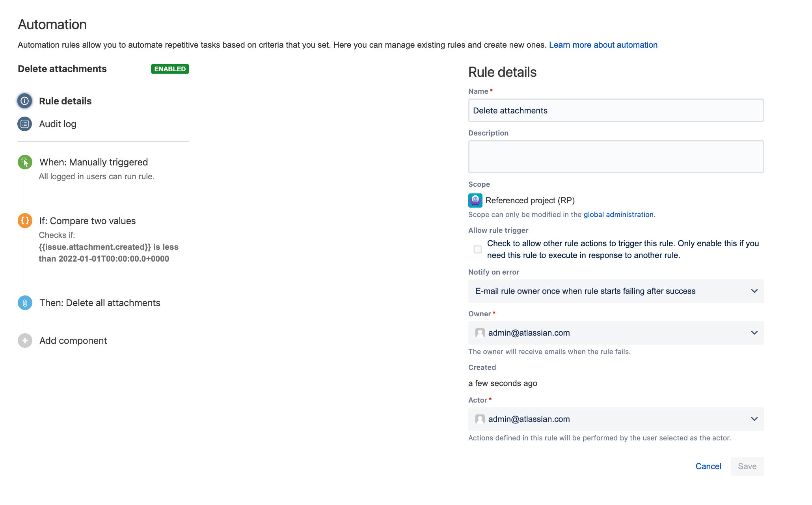The width and height of the screenshot is (812, 505).
Task: Click the Owner user avatar icon
Action: (480, 333)
